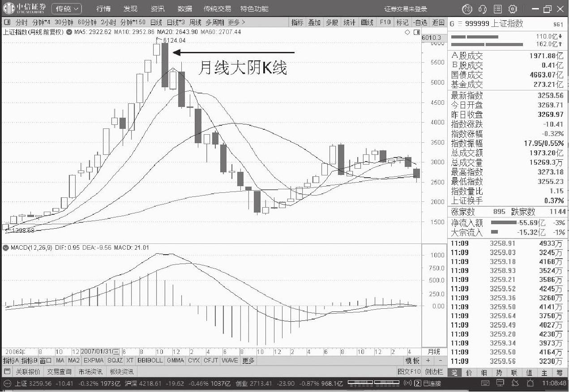Screen dimensions: 569x392
Task: Click the keyboard icon in status bar
Action: pos(485,383)
